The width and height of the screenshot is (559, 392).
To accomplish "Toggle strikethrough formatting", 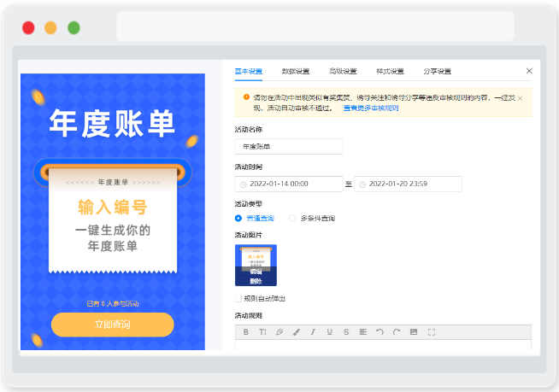I will tap(346, 331).
